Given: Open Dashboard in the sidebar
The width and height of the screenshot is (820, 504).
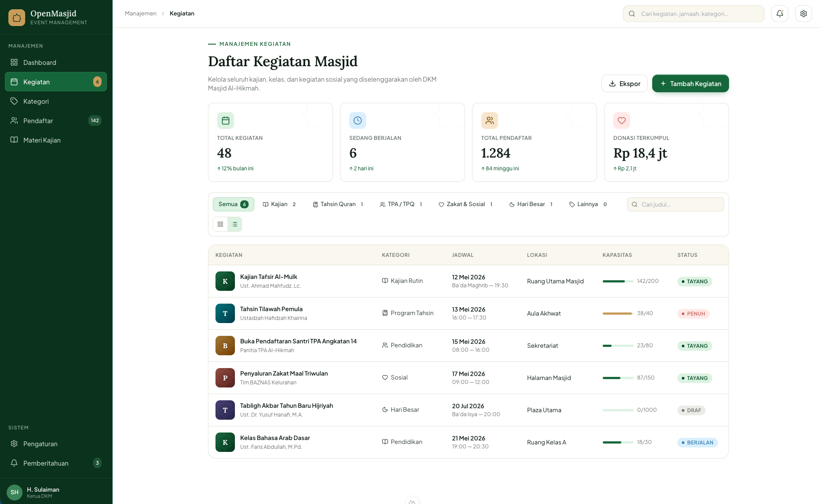Looking at the screenshot, I should point(56,63).
